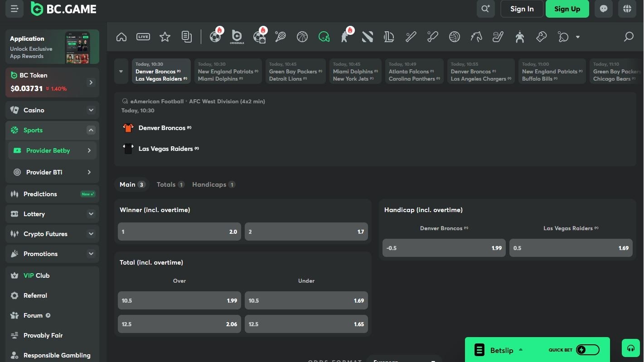Open New England Patriots vs Miami Dolphins match

pos(228,71)
